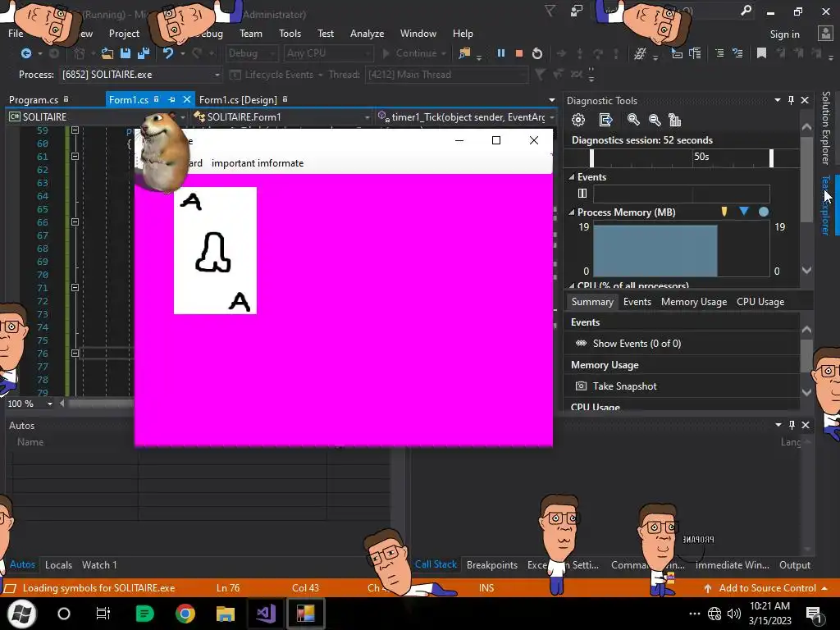
Task: Pause debugging with Break All button
Action: tap(501, 53)
